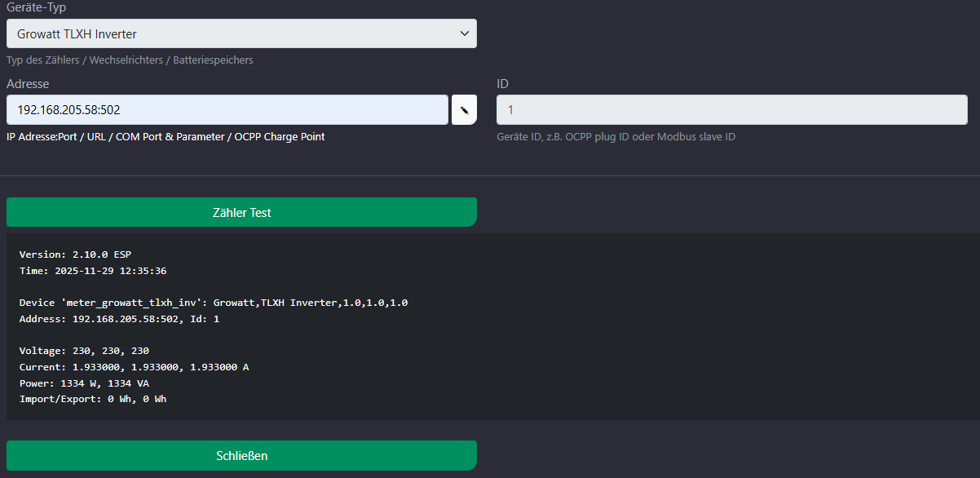The image size is (980, 478).
Task: Click the 'Typ des Zählers' hint text
Action: tap(130, 60)
